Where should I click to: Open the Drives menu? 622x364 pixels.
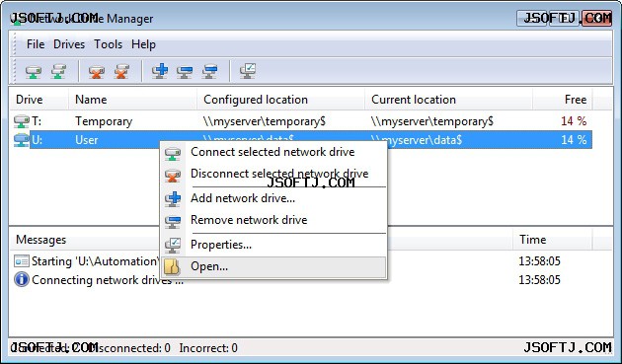tap(69, 44)
